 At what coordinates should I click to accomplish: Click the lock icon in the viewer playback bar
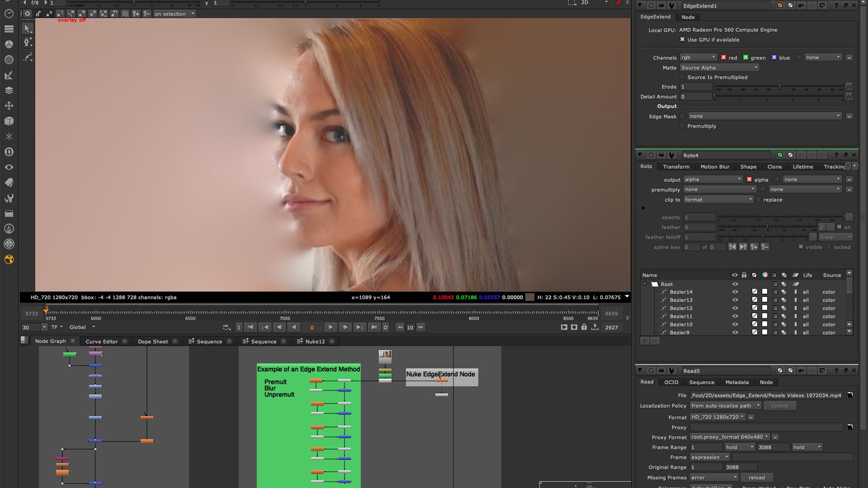click(584, 327)
